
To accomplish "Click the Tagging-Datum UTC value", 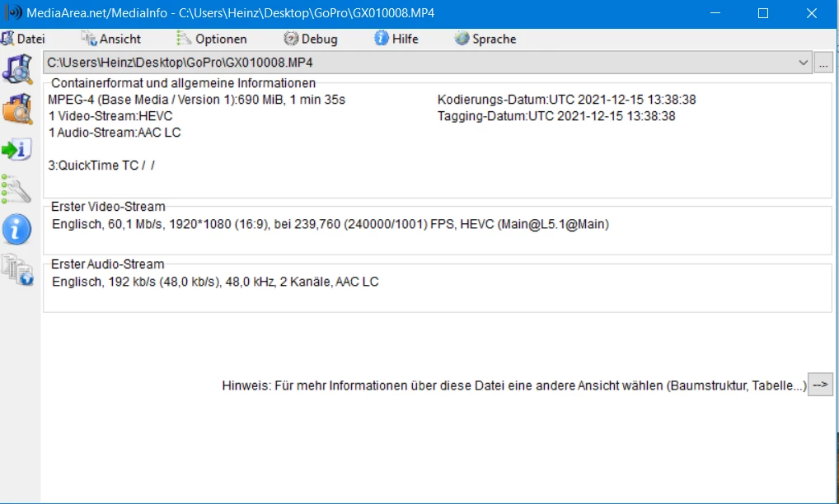I will click(x=602, y=116).
